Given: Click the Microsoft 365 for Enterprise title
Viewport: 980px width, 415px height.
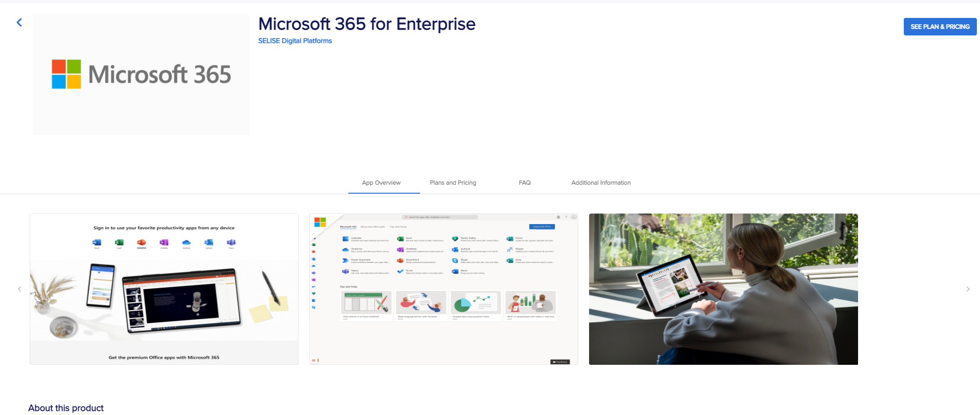Looking at the screenshot, I should coord(367,24).
